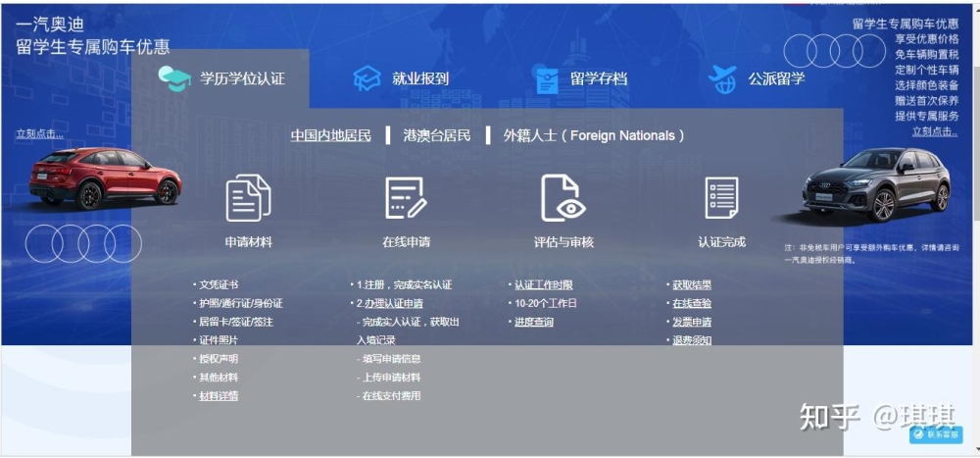Click the 申请材料 heading
Screen dimensions: 980x458
(249, 242)
